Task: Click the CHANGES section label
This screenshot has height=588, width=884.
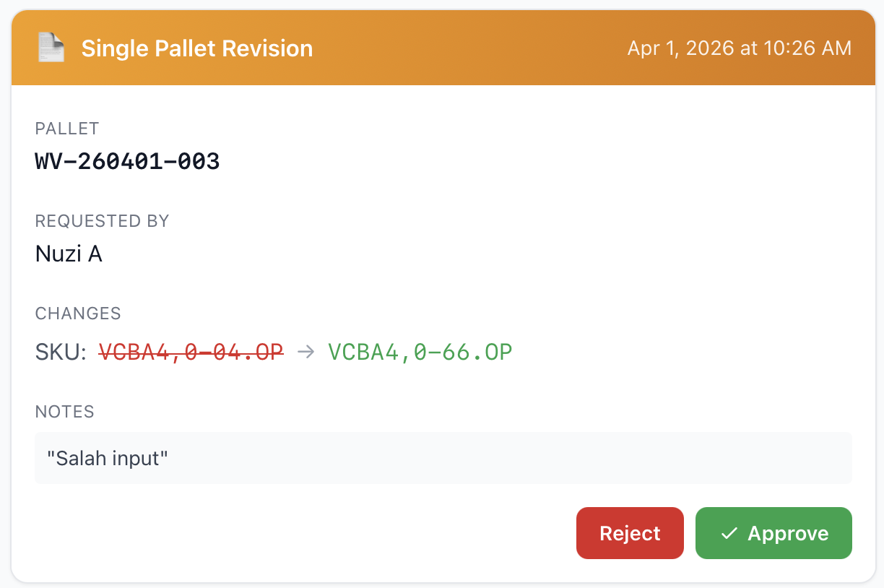Action: pos(78,314)
